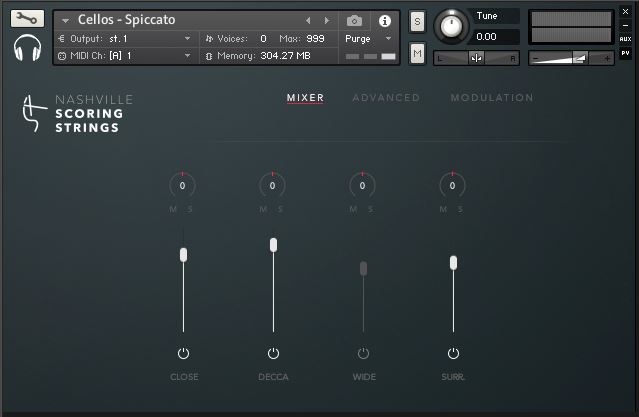The height and width of the screenshot is (417, 639).
Task: Adjust the L-R pan slider
Action: coord(476,58)
